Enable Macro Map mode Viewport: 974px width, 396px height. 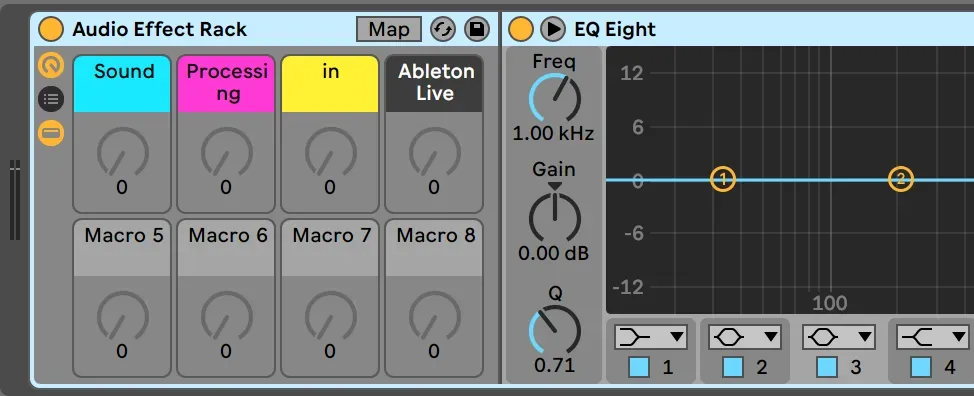[x=389, y=29]
